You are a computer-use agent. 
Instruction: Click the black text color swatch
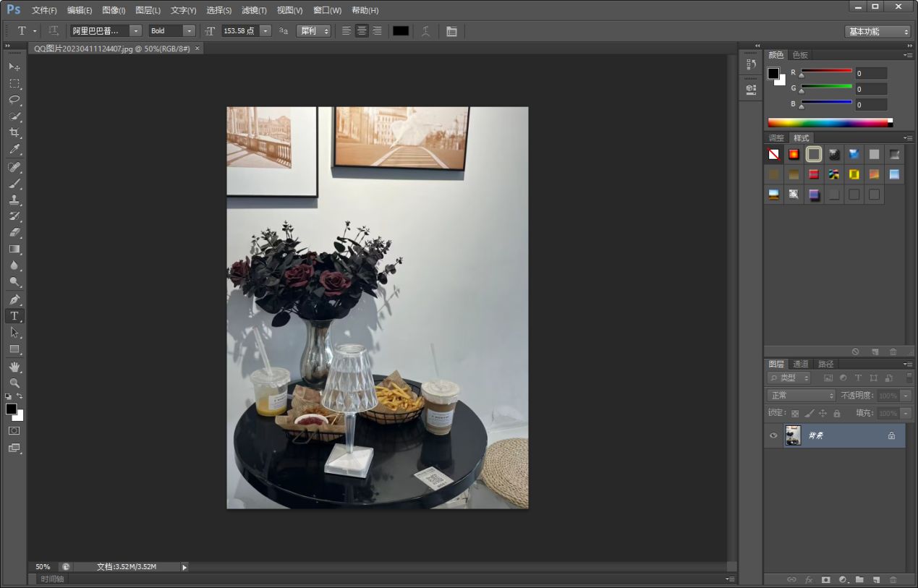[401, 31]
